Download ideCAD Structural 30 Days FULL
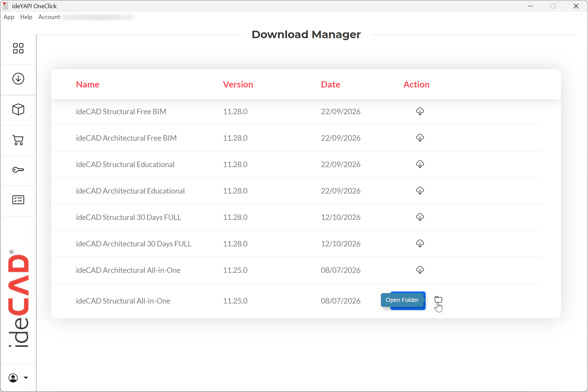Screen dimensions: 588x392 tap(420, 217)
